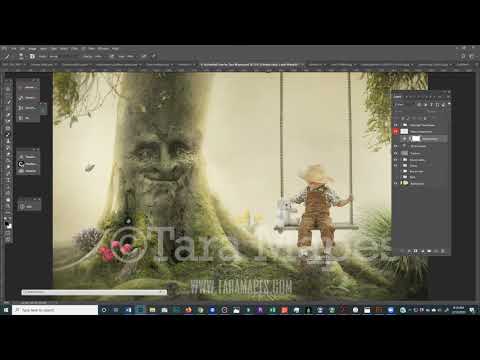
Task: Click the circular arrow icon in collapsed panel
Action: [21, 164]
